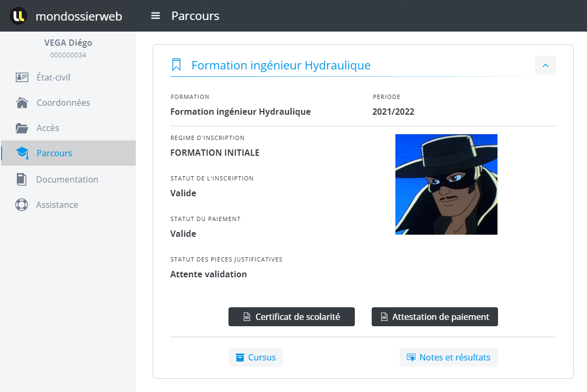The width and height of the screenshot is (587, 392).
Task: Download the Attestation de paiement
Action: 434,317
